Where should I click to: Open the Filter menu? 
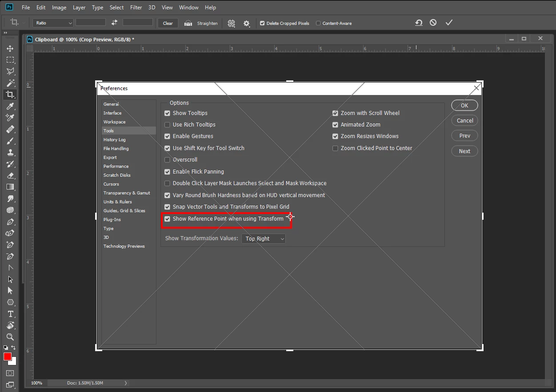point(136,8)
